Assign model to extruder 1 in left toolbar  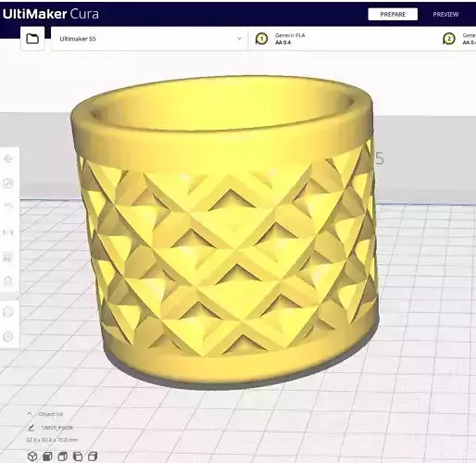[8, 312]
